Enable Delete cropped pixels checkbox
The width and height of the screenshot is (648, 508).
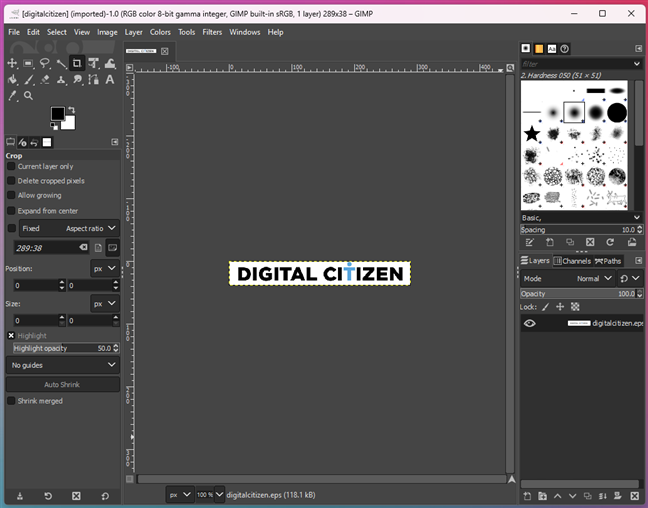11,181
